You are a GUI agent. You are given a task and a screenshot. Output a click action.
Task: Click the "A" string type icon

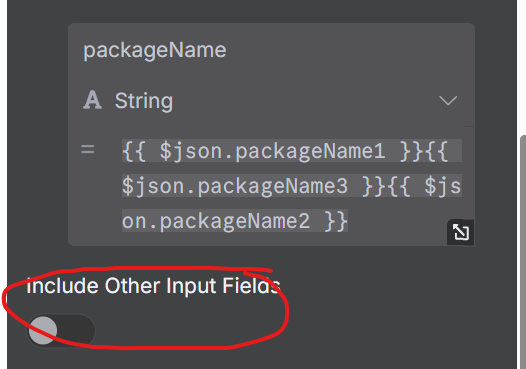92,100
